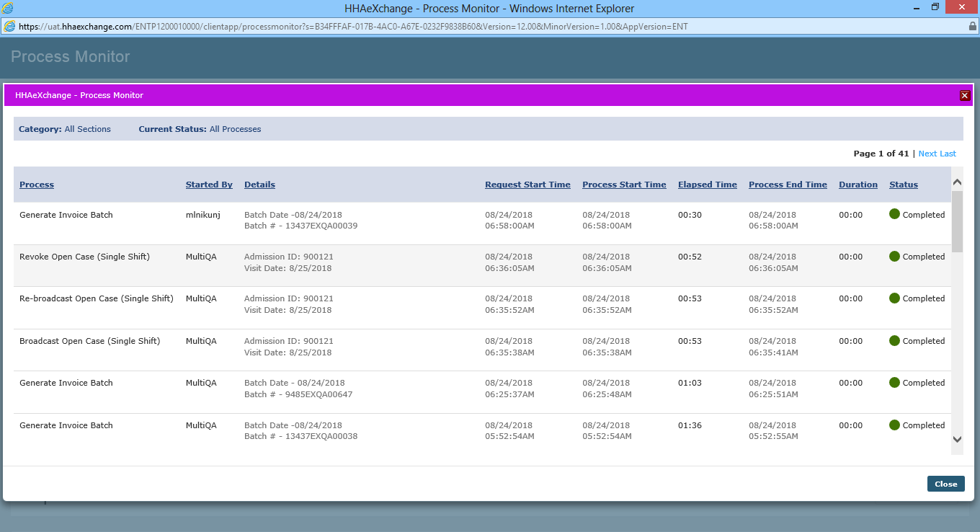Sort by the Details column header

[x=259, y=185]
